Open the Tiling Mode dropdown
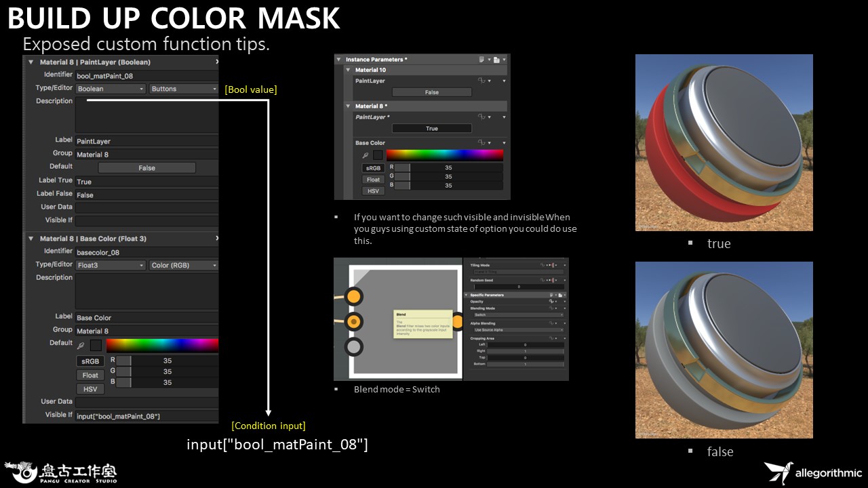This screenshot has width=868, height=488. pos(519,272)
